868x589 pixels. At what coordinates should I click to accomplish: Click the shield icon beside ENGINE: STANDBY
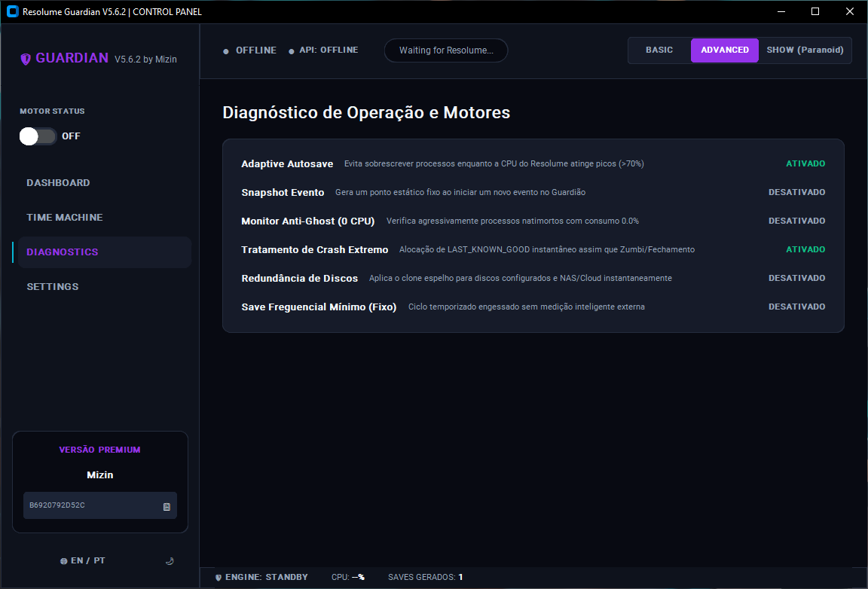[x=218, y=578]
